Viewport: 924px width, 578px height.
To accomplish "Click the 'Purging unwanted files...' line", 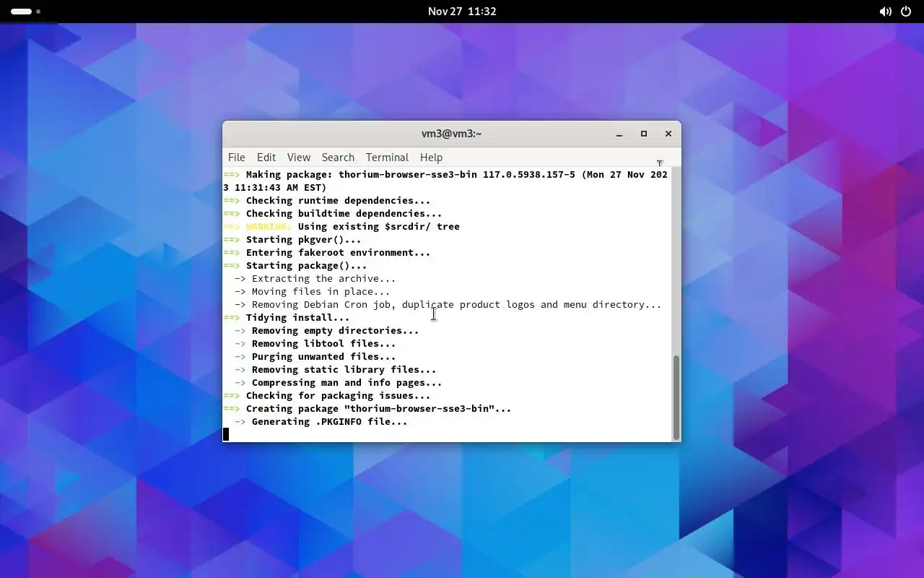I will 315,356.
